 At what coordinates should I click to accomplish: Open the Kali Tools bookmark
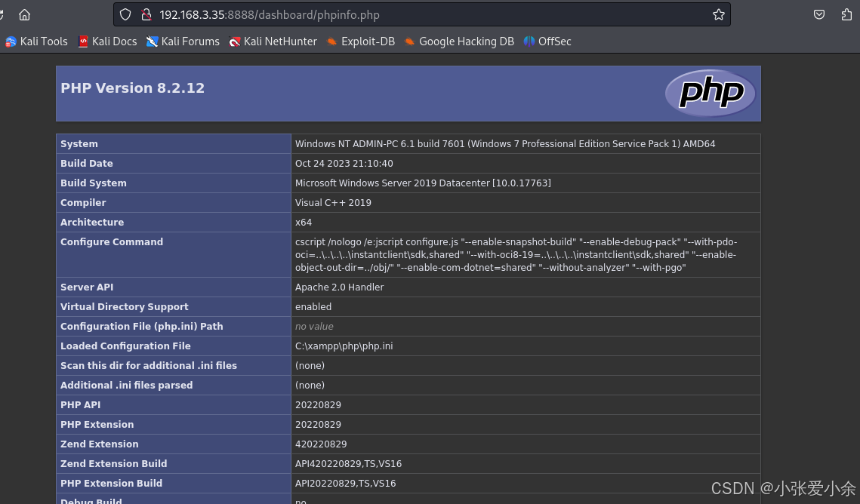point(36,41)
